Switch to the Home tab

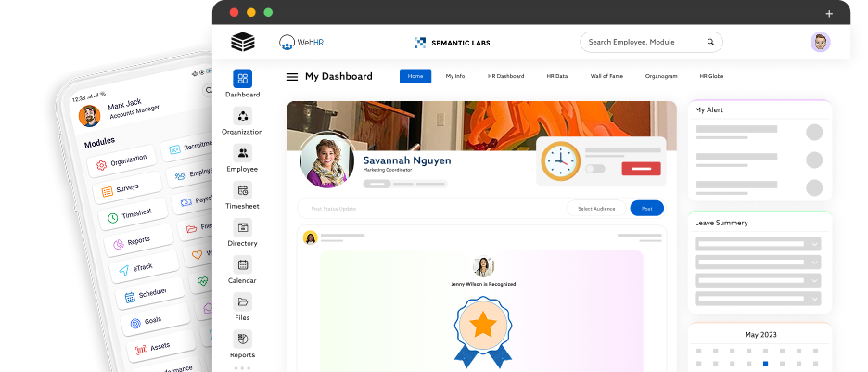415,76
